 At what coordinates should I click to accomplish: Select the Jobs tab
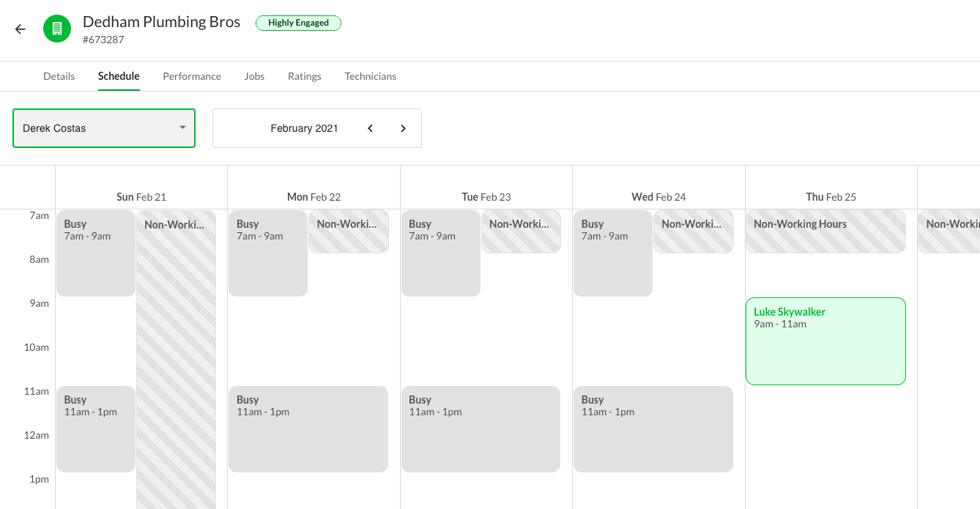pyautogui.click(x=254, y=76)
